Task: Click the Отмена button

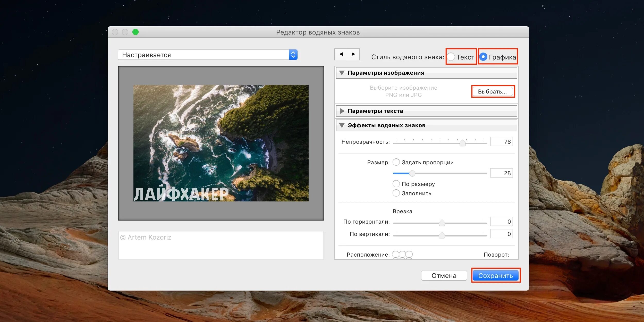Action: tap(444, 276)
